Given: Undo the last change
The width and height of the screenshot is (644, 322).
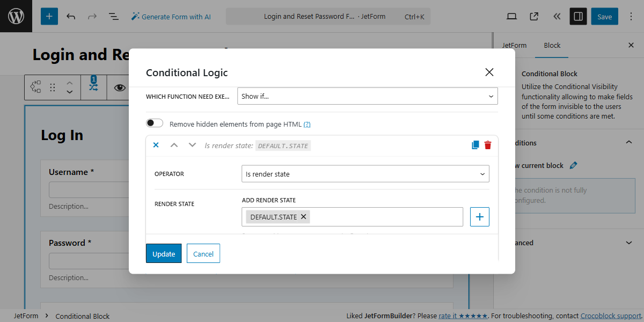Looking at the screenshot, I should click(71, 17).
